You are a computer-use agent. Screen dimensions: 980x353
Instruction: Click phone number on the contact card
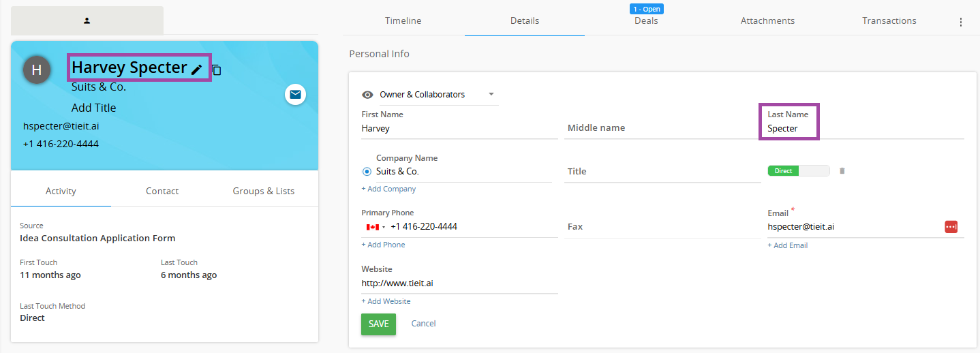pyautogui.click(x=61, y=144)
